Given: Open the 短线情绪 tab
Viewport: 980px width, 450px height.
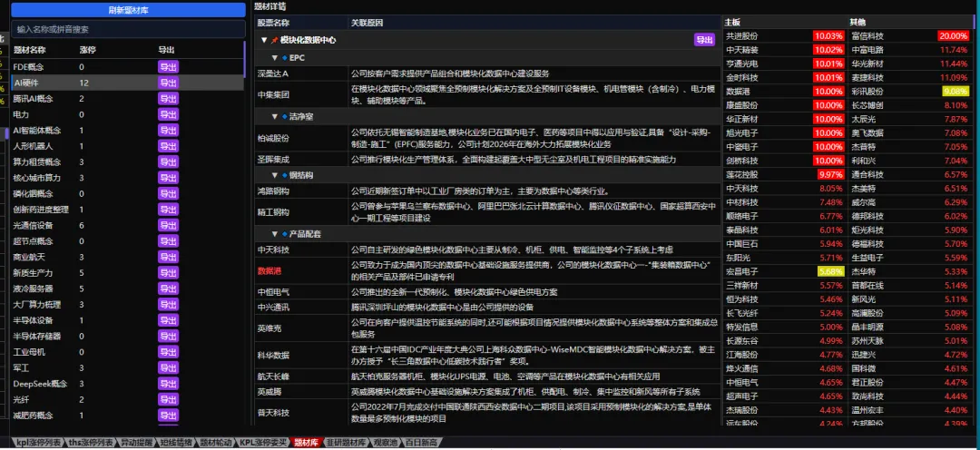Looking at the screenshot, I should tap(176, 443).
